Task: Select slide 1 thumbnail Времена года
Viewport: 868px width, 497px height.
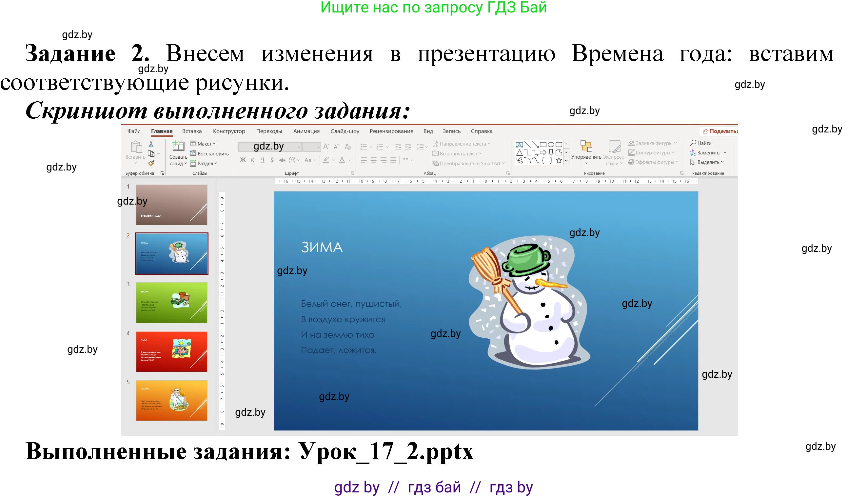Action: pyautogui.click(x=172, y=205)
